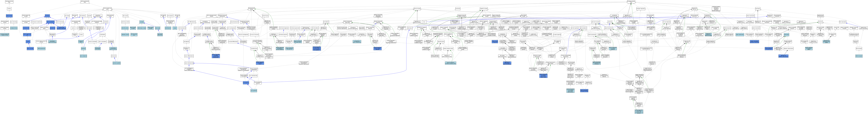Click the 'cell surface' node
868x114 pixels.
pos(67,16)
